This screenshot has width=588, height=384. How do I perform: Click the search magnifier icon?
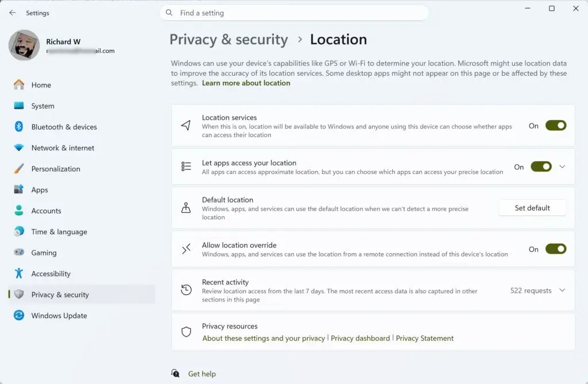[169, 13]
